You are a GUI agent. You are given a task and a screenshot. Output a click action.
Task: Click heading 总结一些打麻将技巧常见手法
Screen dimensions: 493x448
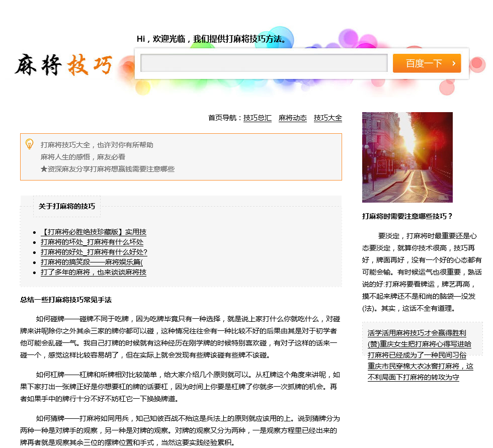(x=66, y=300)
